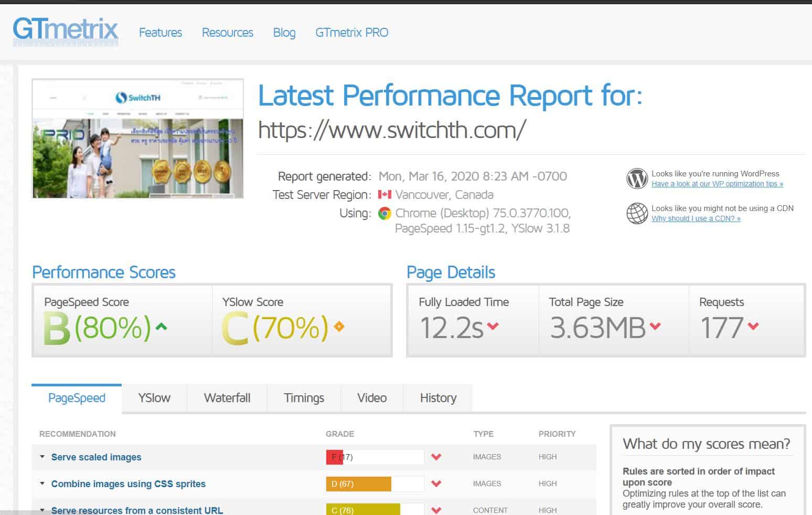Open Resources menu item
This screenshot has width=812, height=515.
(x=228, y=33)
